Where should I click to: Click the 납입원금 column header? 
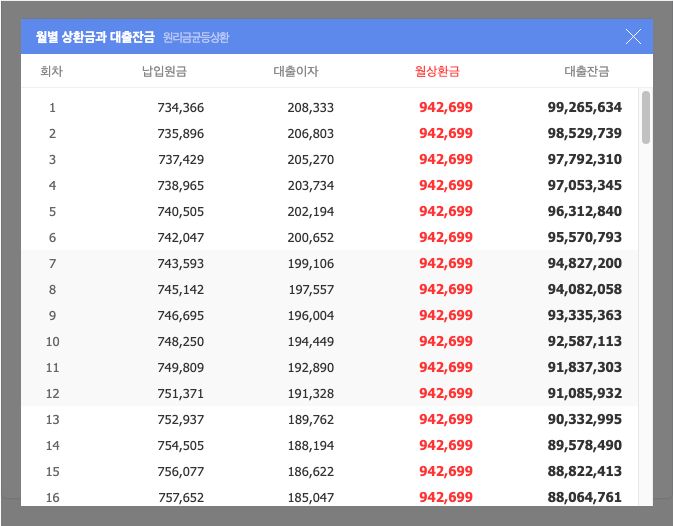pos(164,71)
